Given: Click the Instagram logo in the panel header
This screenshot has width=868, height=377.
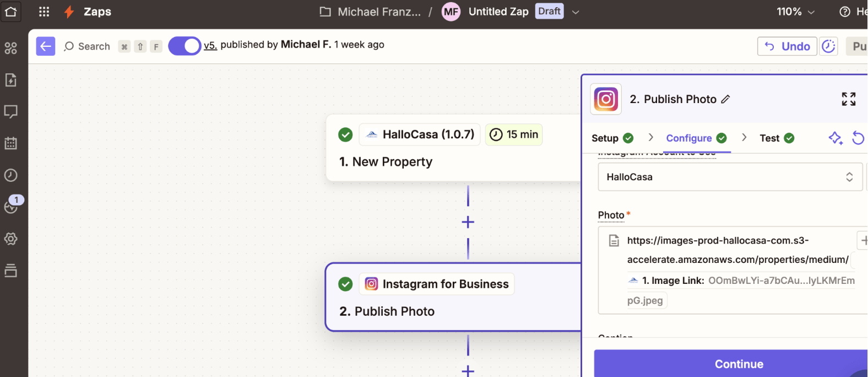Looking at the screenshot, I should coord(606,99).
